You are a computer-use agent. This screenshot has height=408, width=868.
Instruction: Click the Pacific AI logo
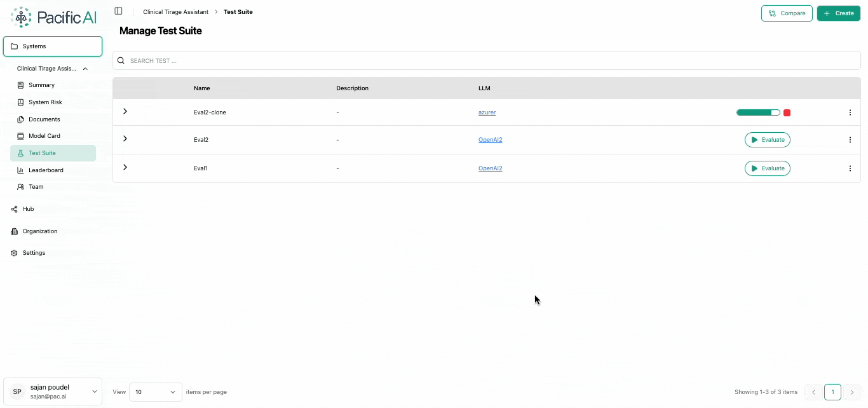54,17
